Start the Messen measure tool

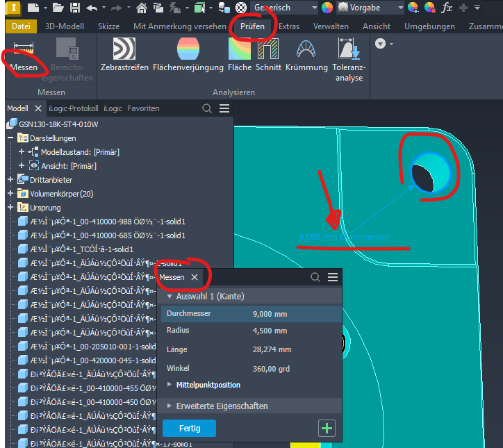[x=24, y=55]
